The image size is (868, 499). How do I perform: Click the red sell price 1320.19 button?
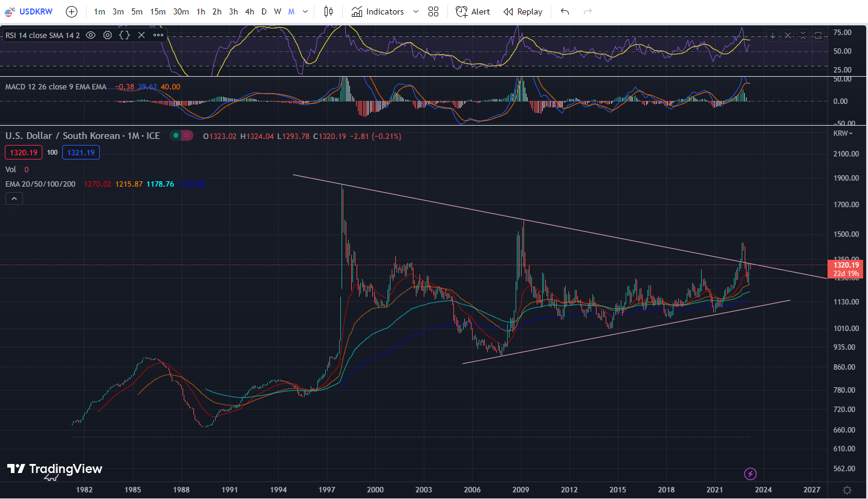24,152
